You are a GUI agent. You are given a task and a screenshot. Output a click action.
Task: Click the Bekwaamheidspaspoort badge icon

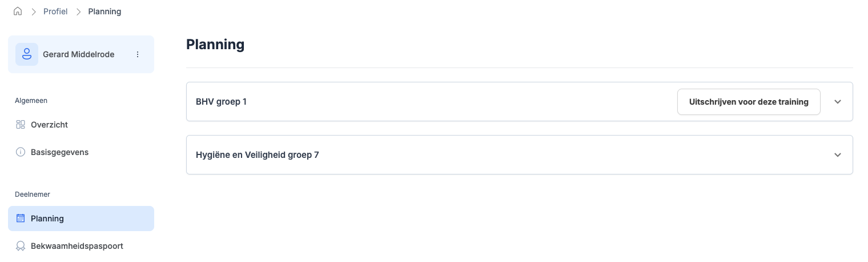pos(21,246)
